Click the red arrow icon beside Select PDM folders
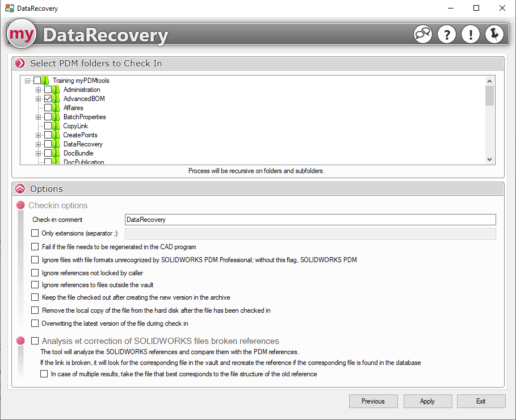The height and width of the screenshot is (420, 516). [20, 64]
